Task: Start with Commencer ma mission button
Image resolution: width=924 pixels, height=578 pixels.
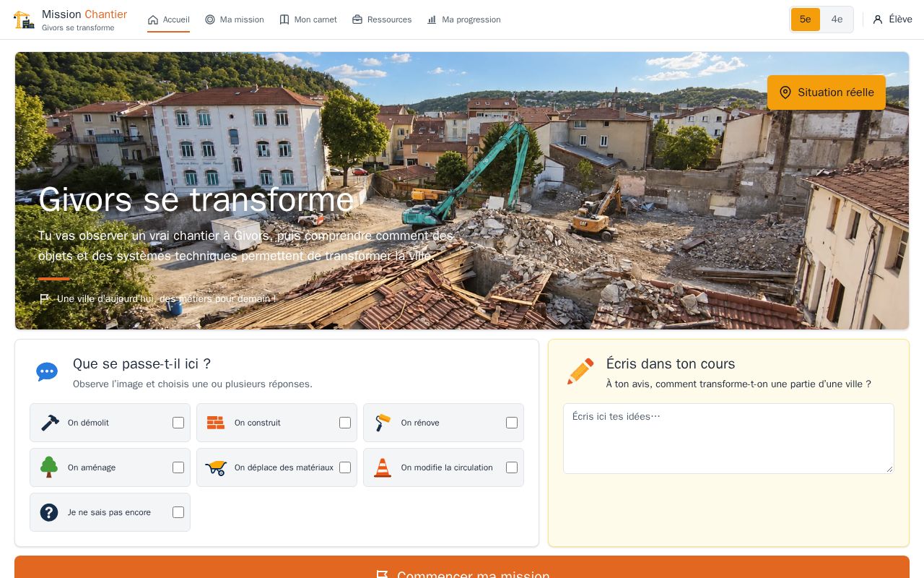Action: click(x=462, y=567)
